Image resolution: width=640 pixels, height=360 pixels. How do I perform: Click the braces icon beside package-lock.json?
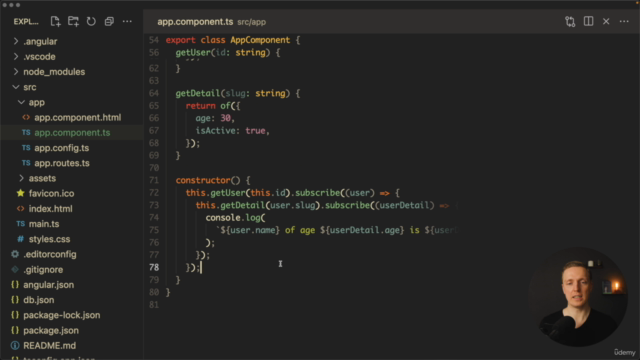(x=15, y=315)
